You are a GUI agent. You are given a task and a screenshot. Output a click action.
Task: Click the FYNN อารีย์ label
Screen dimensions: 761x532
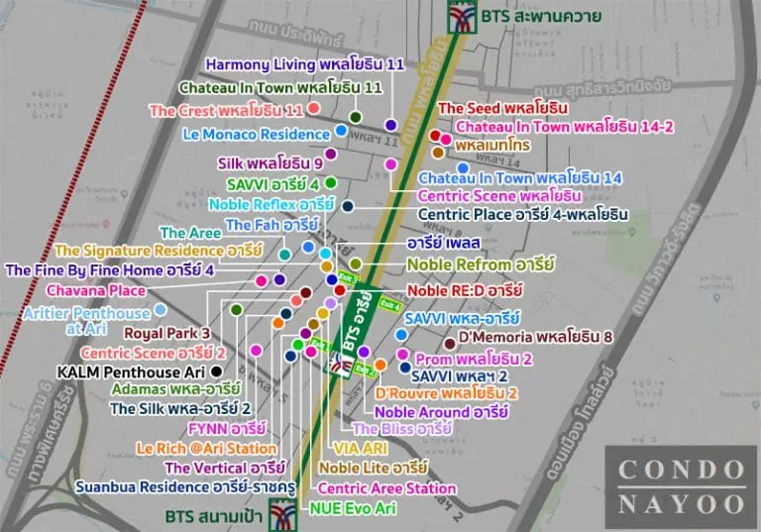coord(227,429)
